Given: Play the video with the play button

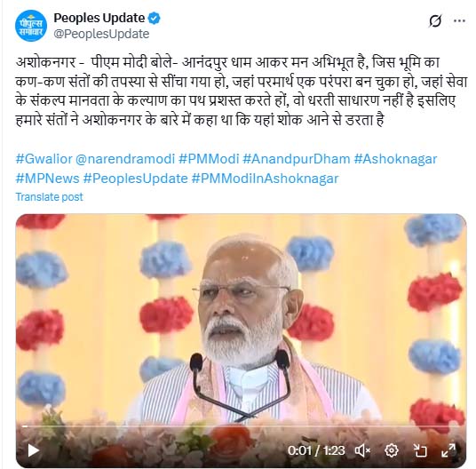Looking at the screenshot, I should tap(33, 450).
